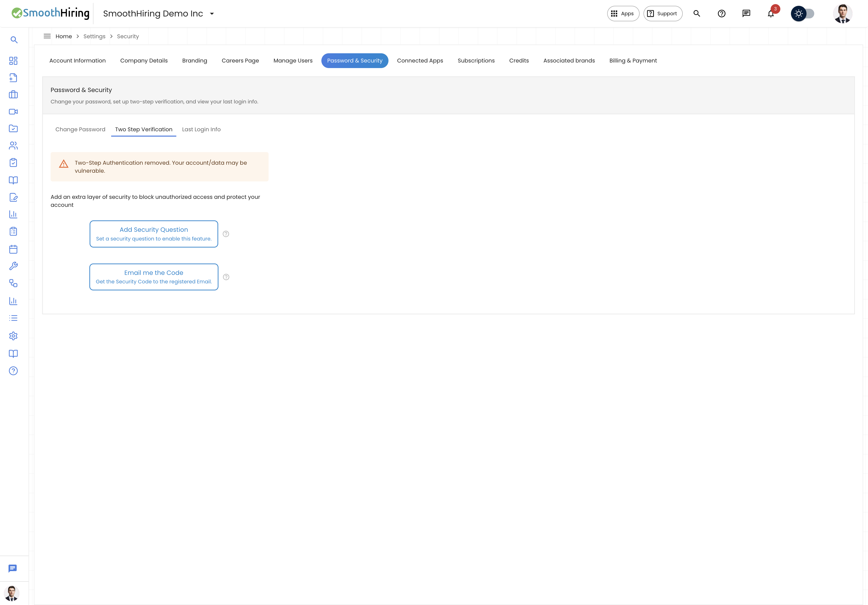Open the messages icon in the top header
This screenshot has width=868, height=605.
pyautogui.click(x=746, y=14)
